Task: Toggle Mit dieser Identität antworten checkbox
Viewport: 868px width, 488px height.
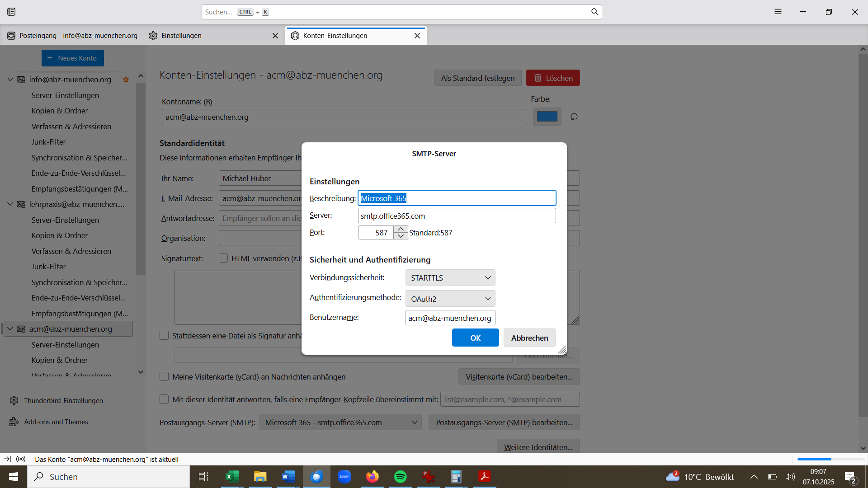Action: 164,399
